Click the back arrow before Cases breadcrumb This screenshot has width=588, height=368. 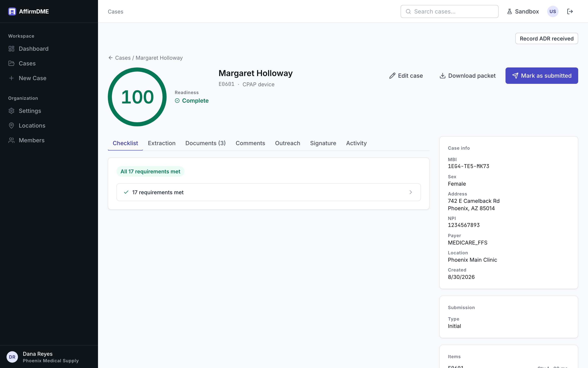click(110, 58)
